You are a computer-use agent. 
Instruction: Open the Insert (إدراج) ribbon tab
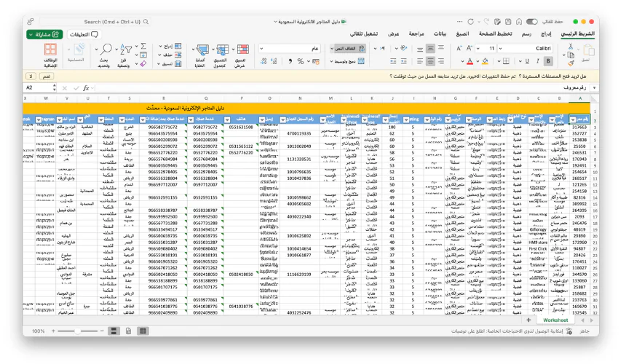coord(545,34)
